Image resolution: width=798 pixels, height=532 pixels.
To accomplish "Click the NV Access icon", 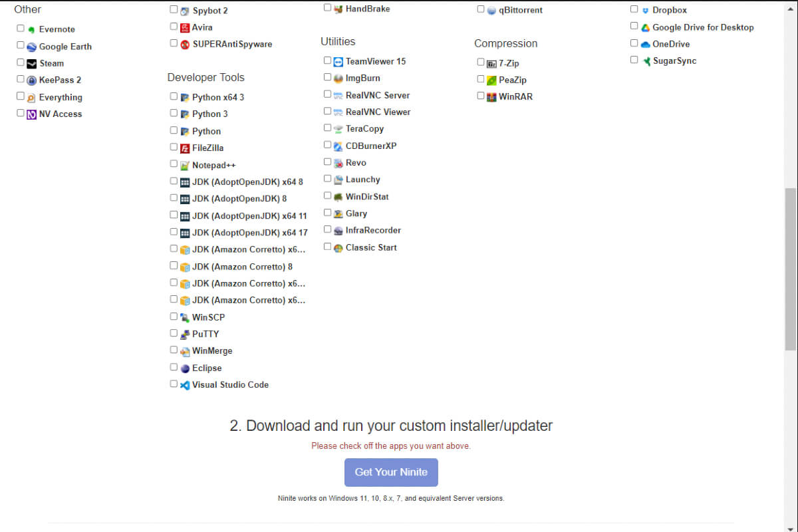I will coord(31,114).
